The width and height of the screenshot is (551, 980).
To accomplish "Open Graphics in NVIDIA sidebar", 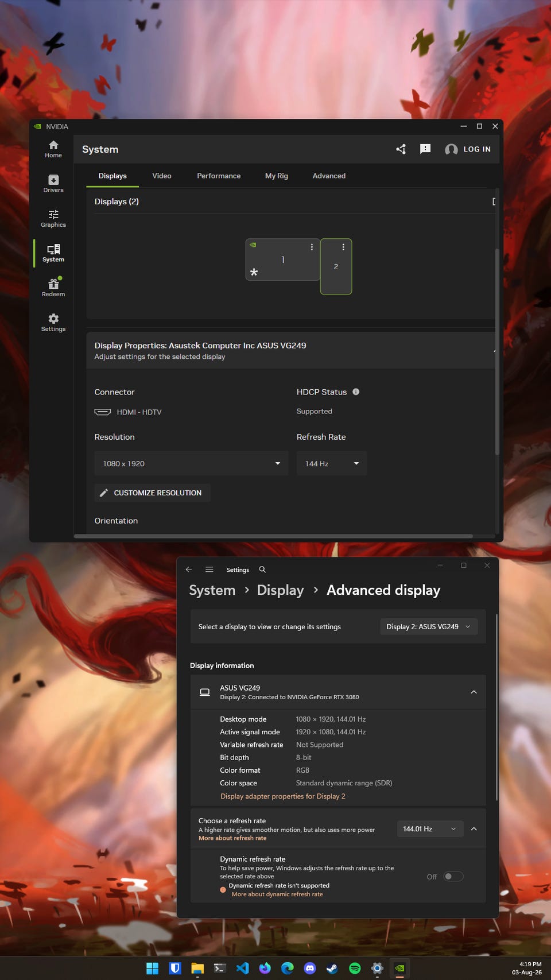I will point(53,219).
